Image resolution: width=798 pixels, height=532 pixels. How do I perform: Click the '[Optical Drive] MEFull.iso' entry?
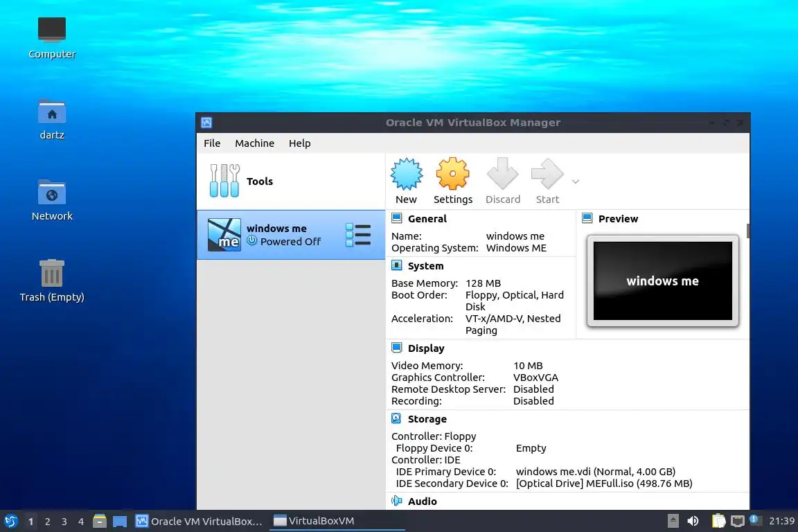click(603, 483)
